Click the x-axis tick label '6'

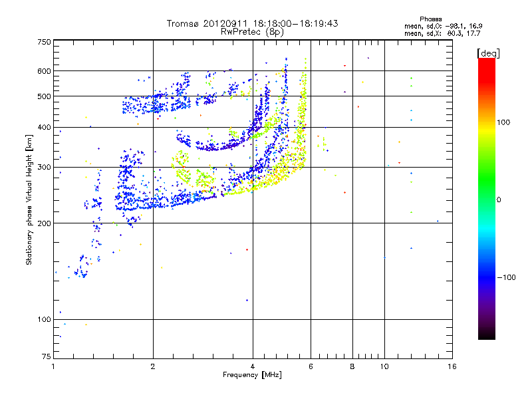point(311,366)
